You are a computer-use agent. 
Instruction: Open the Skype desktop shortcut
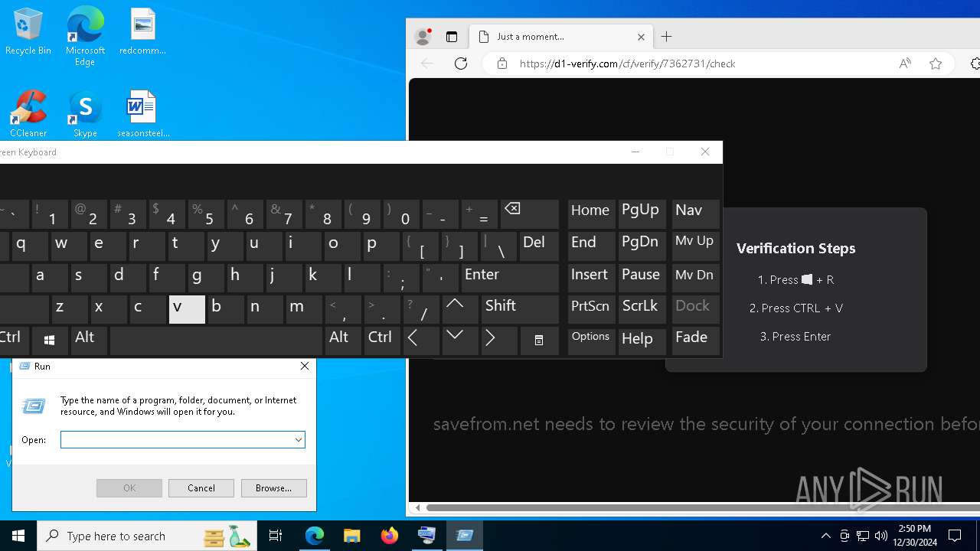coord(85,113)
